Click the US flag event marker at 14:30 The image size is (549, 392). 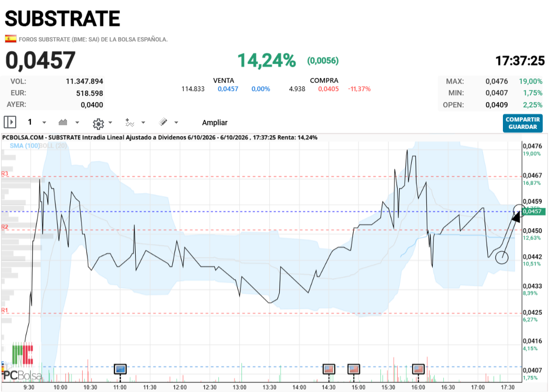tap(328, 369)
